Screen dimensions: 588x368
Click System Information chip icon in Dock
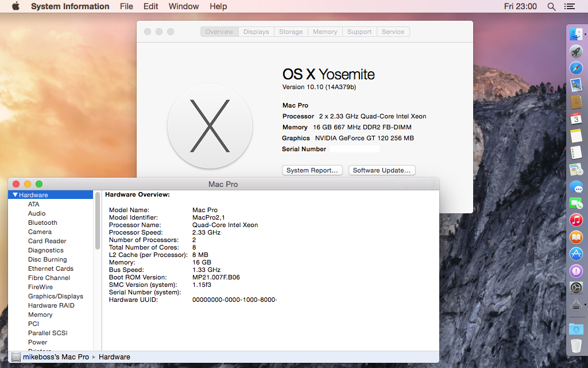click(576, 305)
